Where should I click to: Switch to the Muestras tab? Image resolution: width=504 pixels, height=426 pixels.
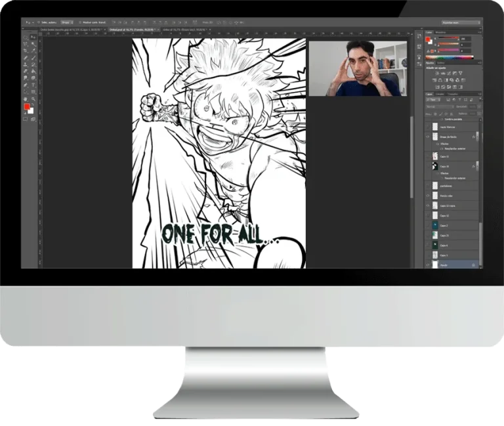[x=441, y=32]
